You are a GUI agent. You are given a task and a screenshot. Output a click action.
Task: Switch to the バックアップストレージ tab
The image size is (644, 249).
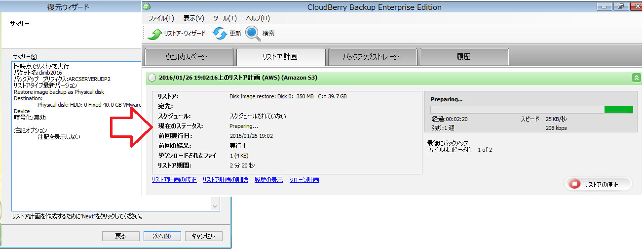[x=373, y=57]
